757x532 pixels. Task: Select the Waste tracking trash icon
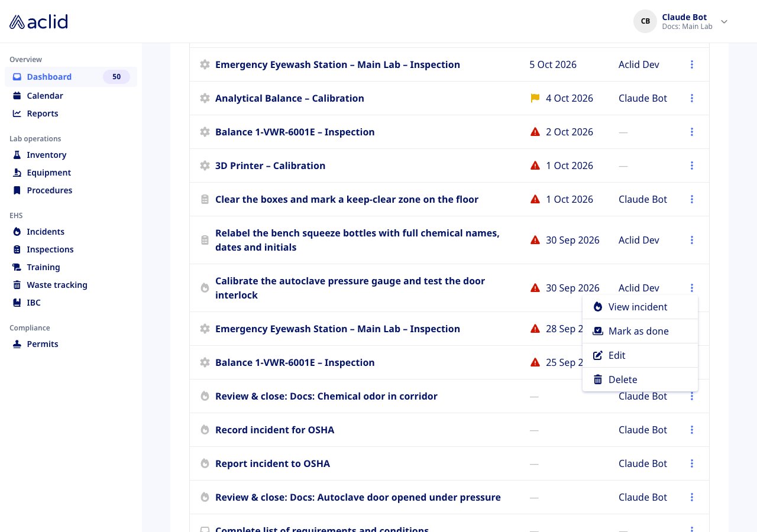click(17, 285)
